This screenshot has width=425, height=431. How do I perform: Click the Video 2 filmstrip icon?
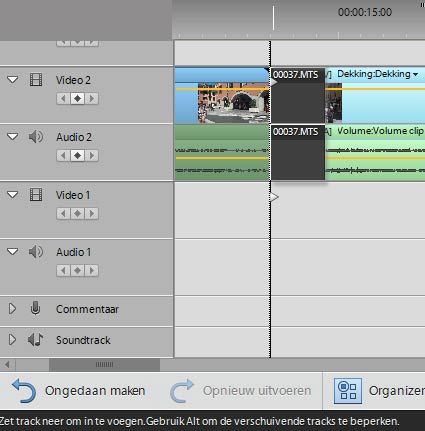(x=36, y=80)
